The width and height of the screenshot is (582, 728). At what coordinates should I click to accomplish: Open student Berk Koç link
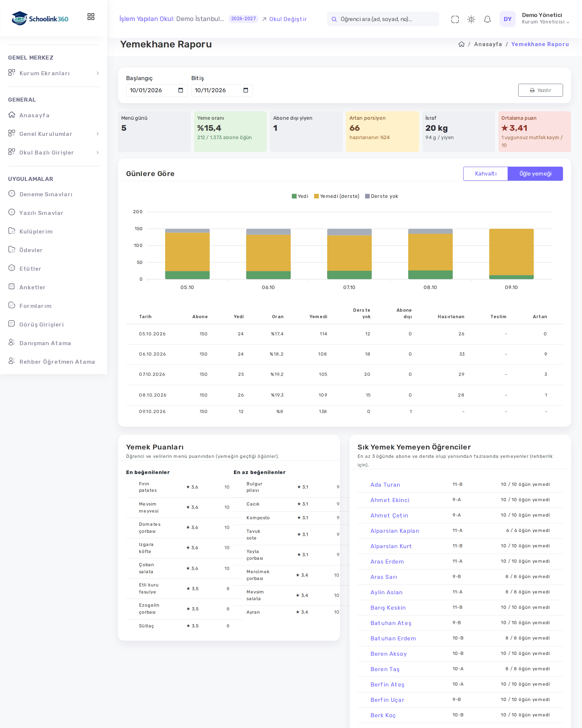pos(383,715)
